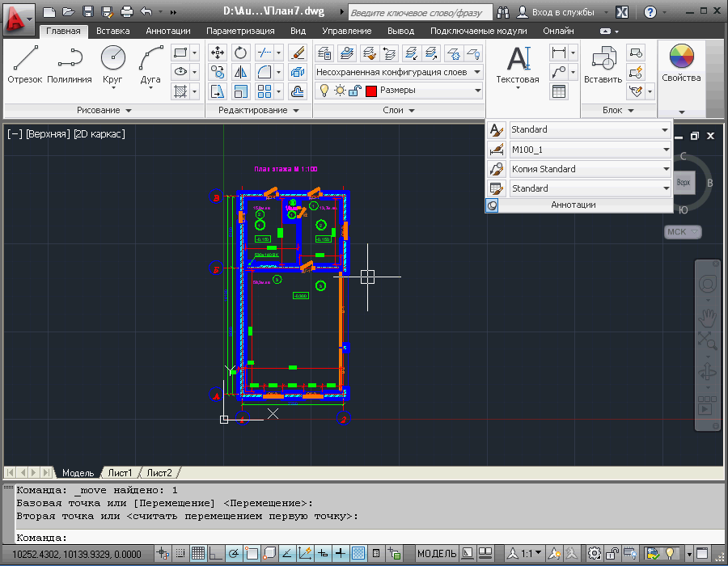Click the ellipse drawing tool
The height and width of the screenshot is (566, 728).
point(180,72)
